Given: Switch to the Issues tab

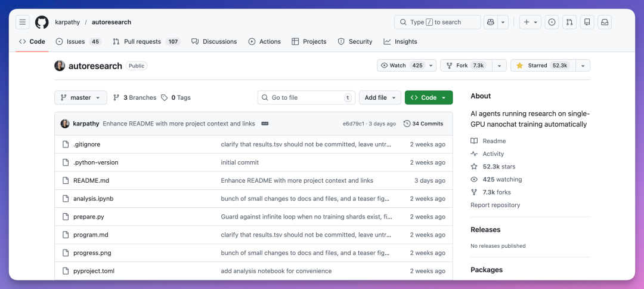Looking at the screenshot, I should click(78, 42).
